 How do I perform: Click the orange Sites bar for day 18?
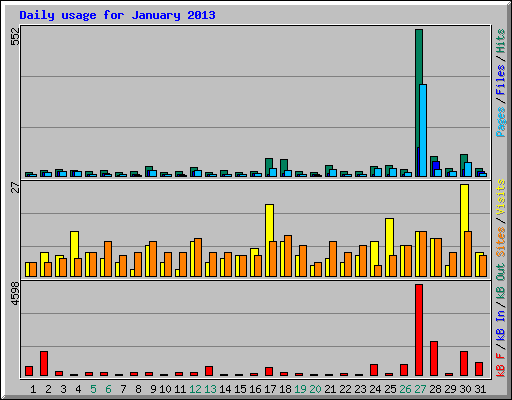click(x=288, y=256)
